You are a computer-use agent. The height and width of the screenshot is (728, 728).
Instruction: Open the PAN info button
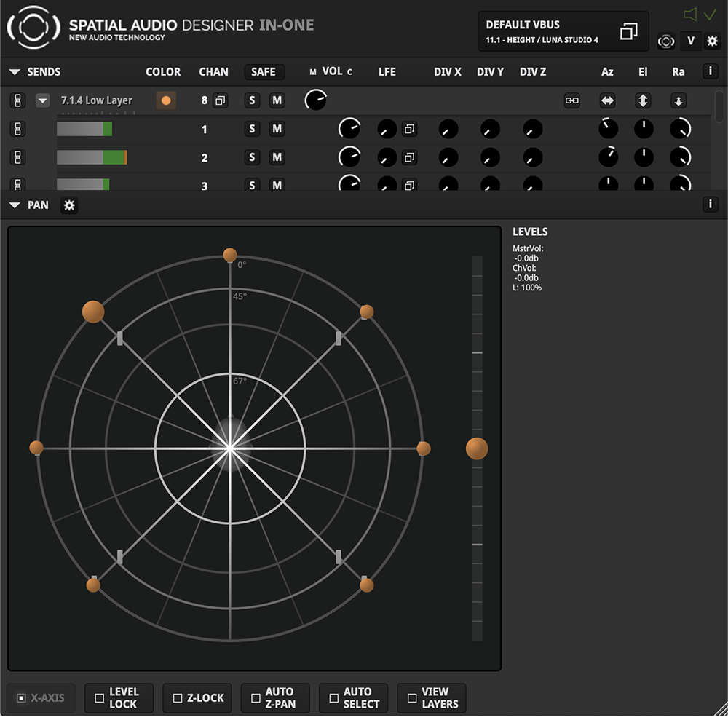point(710,204)
